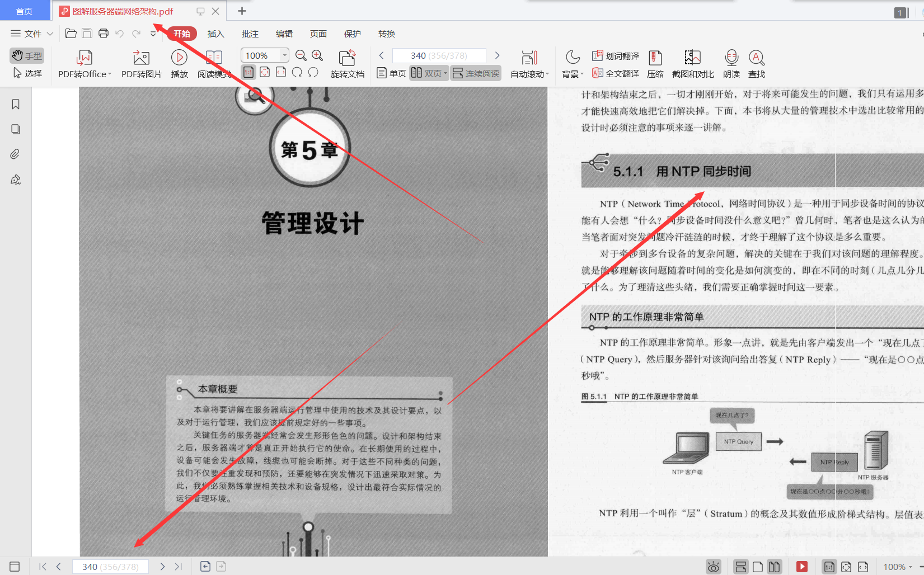Toggle double page layout in status bar
This screenshot has height=575, width=924.
(775, 567)
